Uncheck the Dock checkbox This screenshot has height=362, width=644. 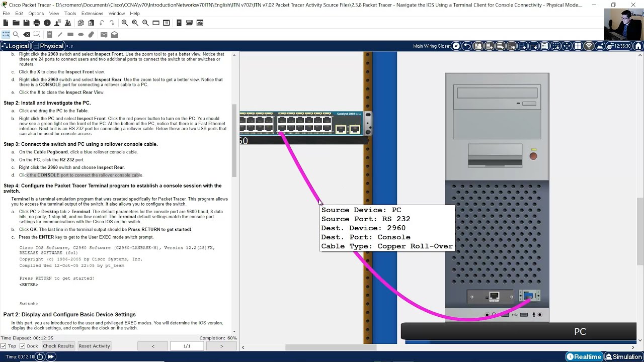pos(23,346)
